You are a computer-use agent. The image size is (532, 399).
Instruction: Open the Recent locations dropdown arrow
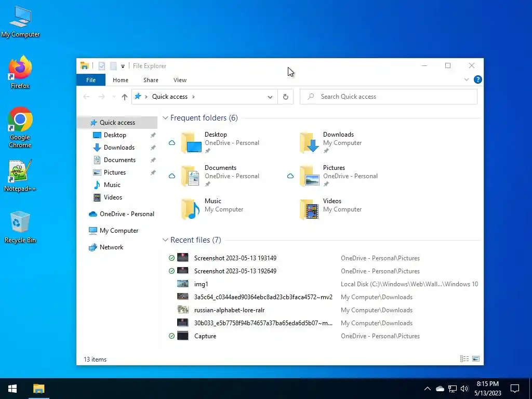[x=114, y=97]
